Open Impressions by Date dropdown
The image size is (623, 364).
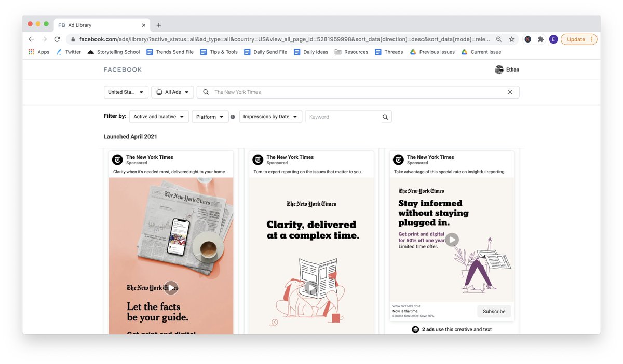[270, 117]
